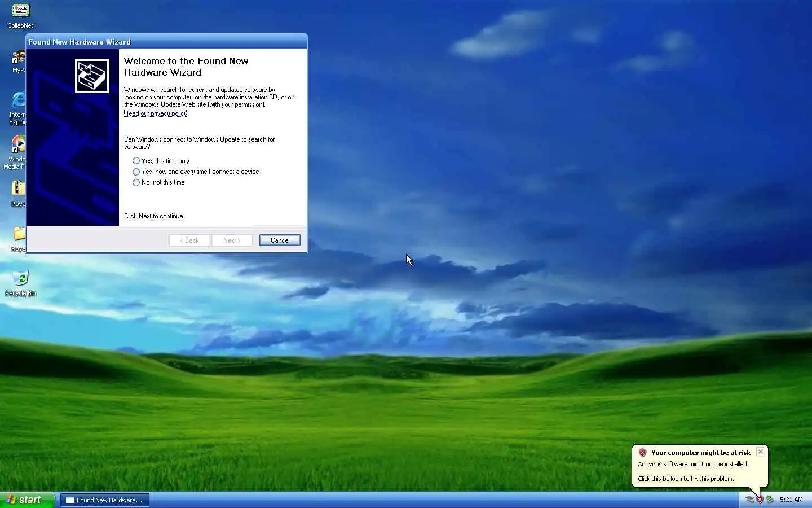
Task: Open the zipped folder desktop icon
Action: tap(18, 193)
